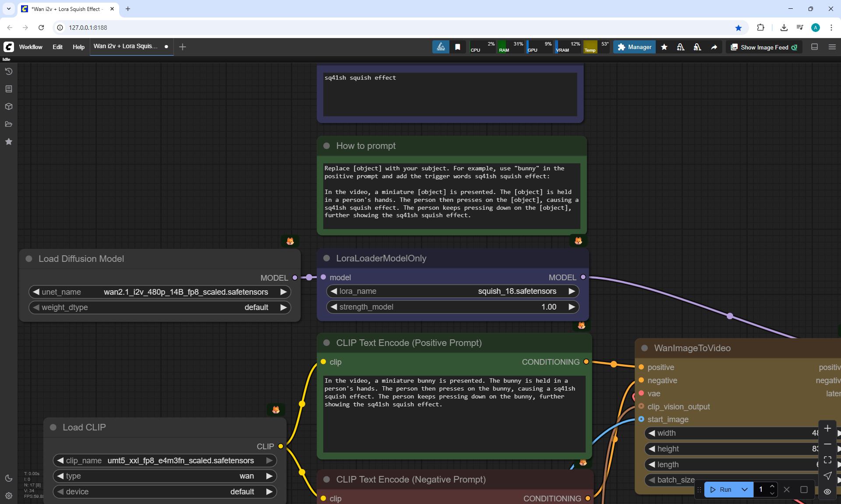Open the settings gear in the sidebar

coord(8,496)
